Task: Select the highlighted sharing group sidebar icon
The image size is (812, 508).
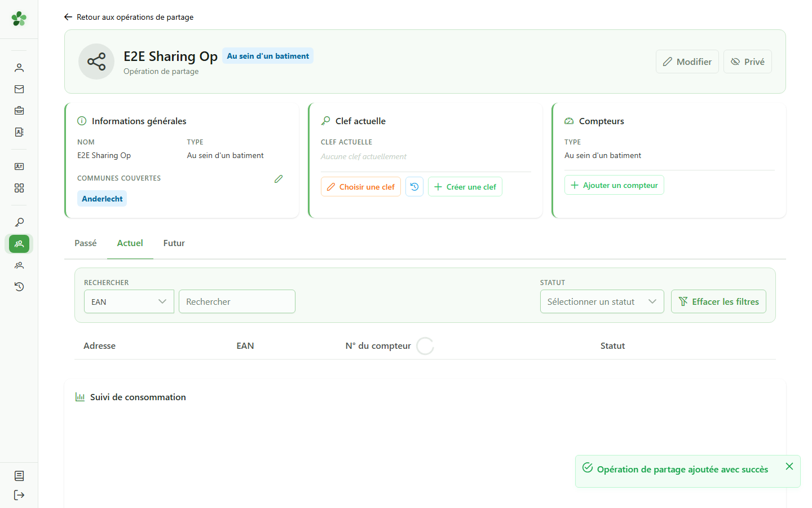Action: click(x=19, y=244)
